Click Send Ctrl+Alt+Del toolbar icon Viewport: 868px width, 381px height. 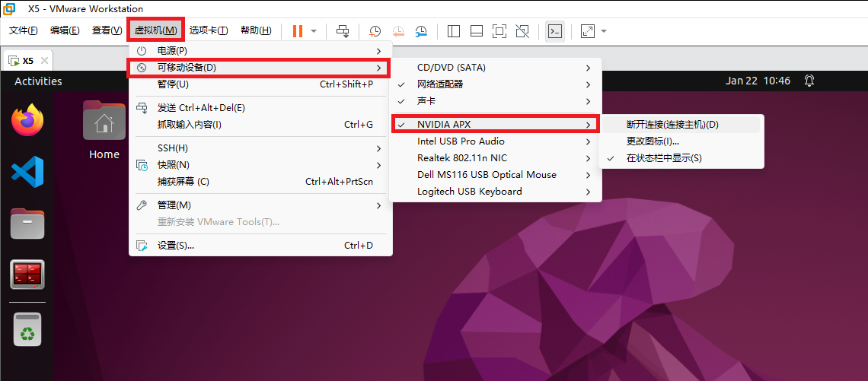343,31
